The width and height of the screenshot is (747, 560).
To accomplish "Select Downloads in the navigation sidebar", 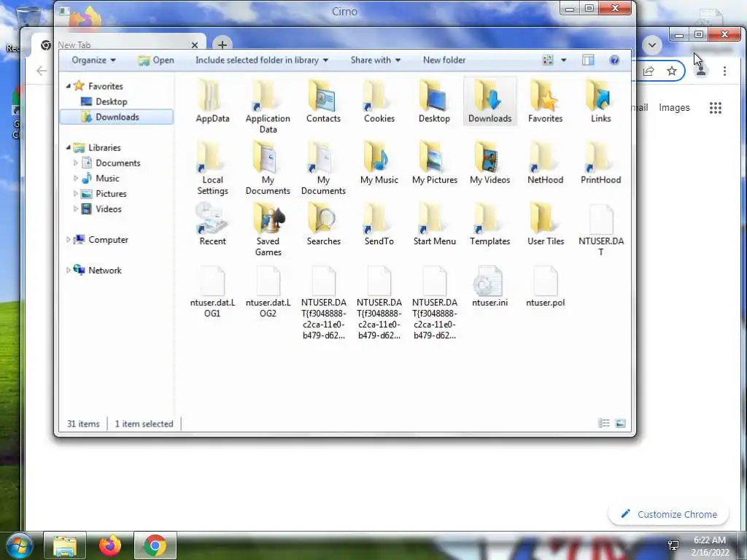I will point(117,117).
